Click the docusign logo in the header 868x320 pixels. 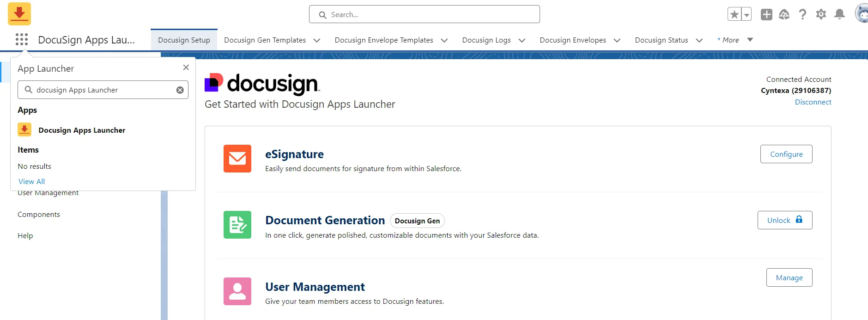point(262,84)
